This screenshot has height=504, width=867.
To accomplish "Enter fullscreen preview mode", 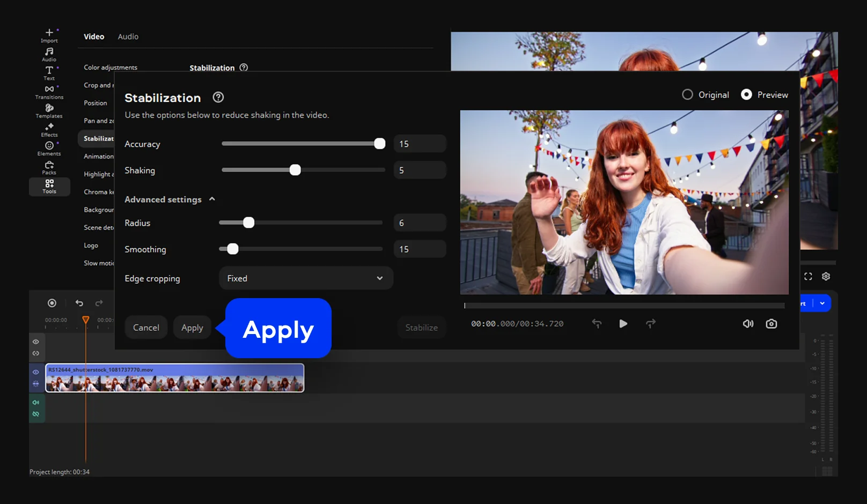I will pos(808,276).
